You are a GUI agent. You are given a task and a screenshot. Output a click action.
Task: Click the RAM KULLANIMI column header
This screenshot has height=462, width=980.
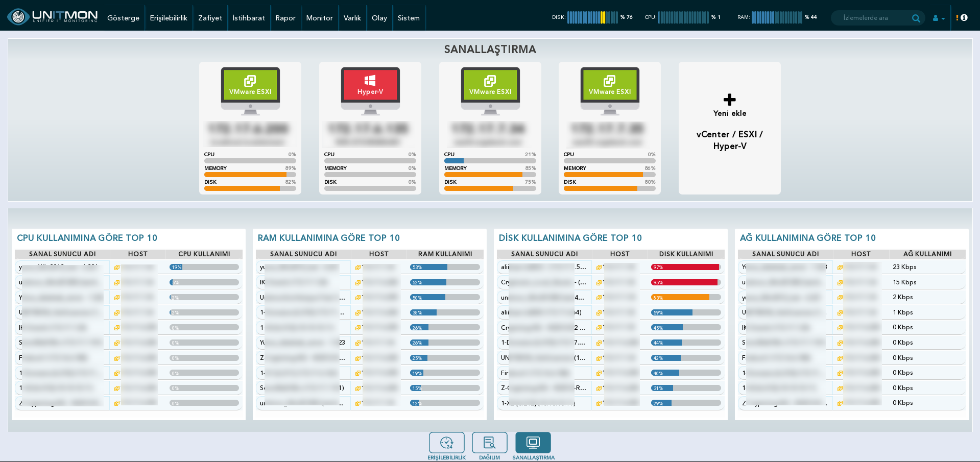coord(445,254)
